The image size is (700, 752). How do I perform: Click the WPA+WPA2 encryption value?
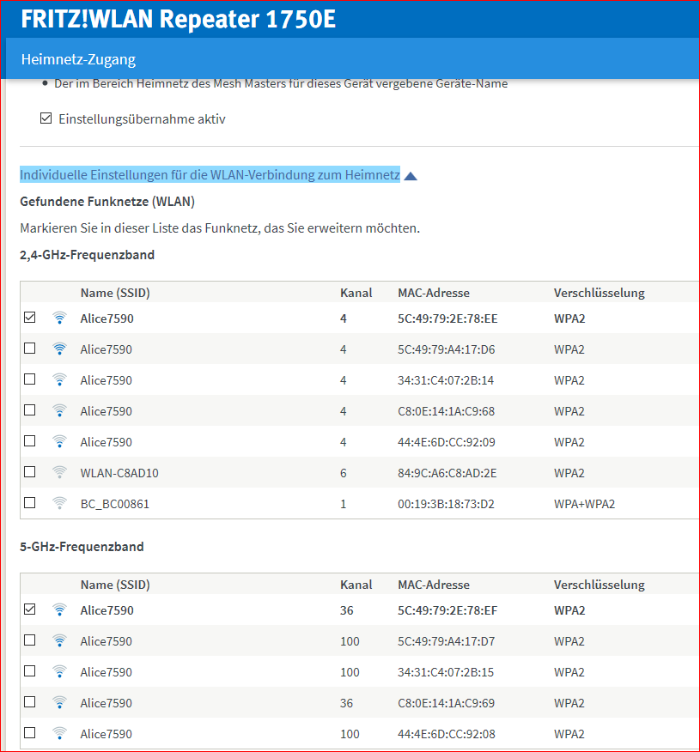[584, 504]
